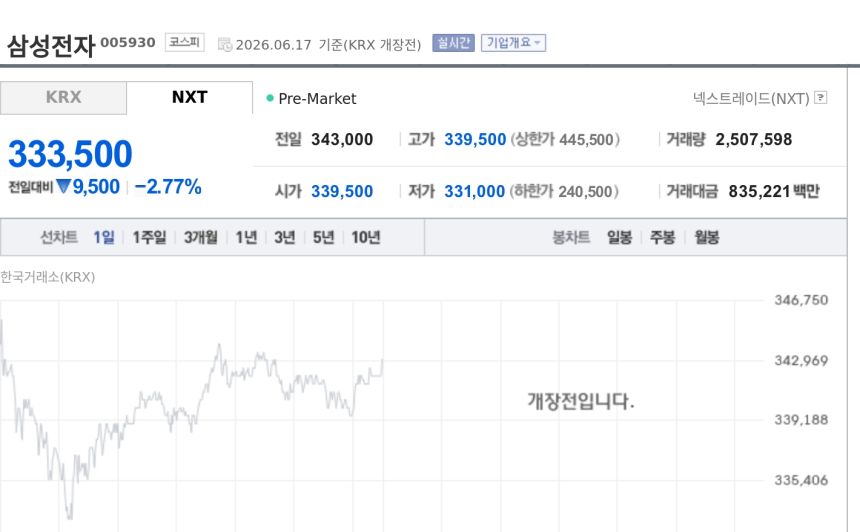
Task: Click the 고가 value 339,500
Action: pyautogui.click(x=475, y=140)
